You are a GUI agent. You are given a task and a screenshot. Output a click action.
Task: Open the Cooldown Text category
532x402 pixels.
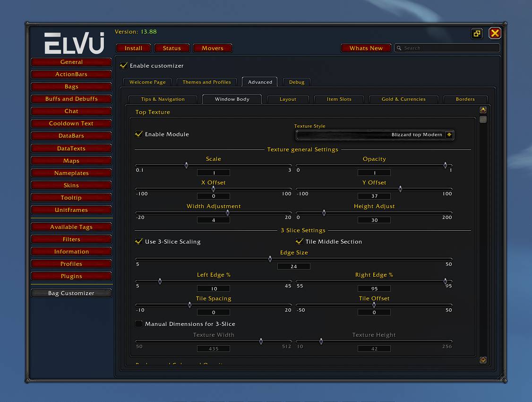point(71,123)
